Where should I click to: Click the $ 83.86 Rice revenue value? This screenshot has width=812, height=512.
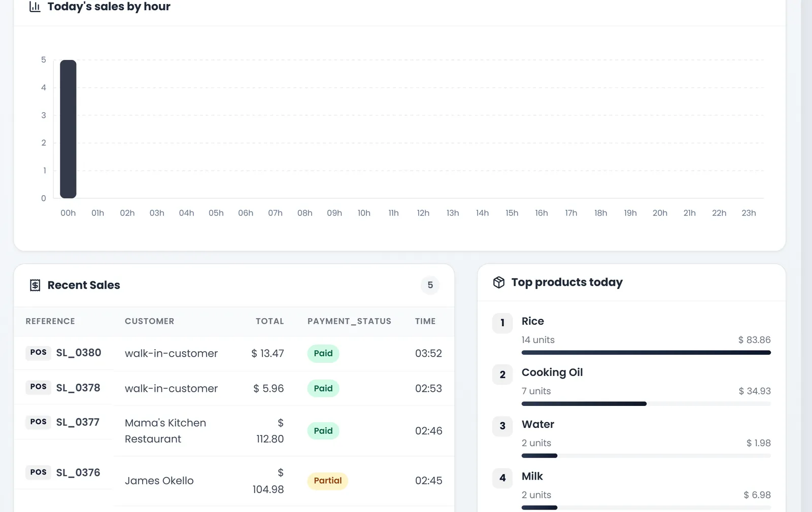[x=754, y=340]
